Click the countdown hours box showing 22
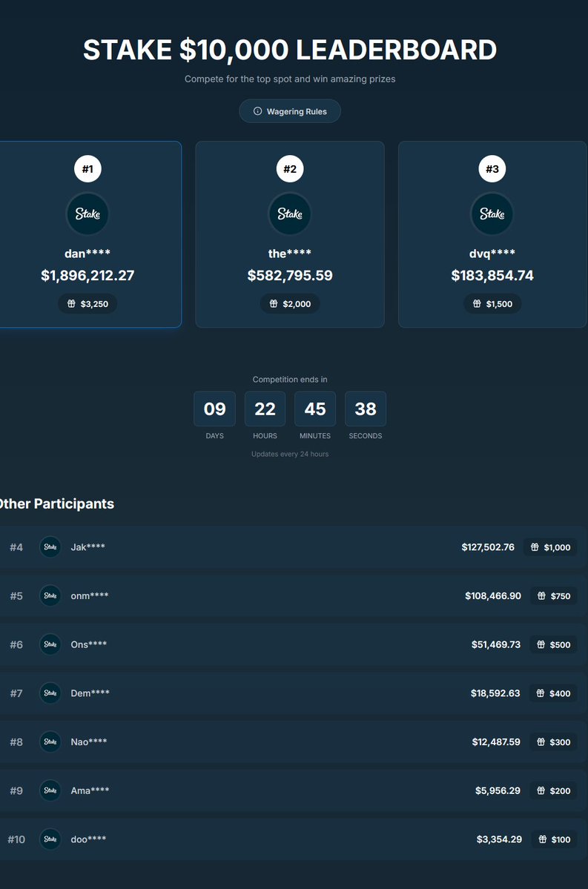 click(x=265, y=409)
